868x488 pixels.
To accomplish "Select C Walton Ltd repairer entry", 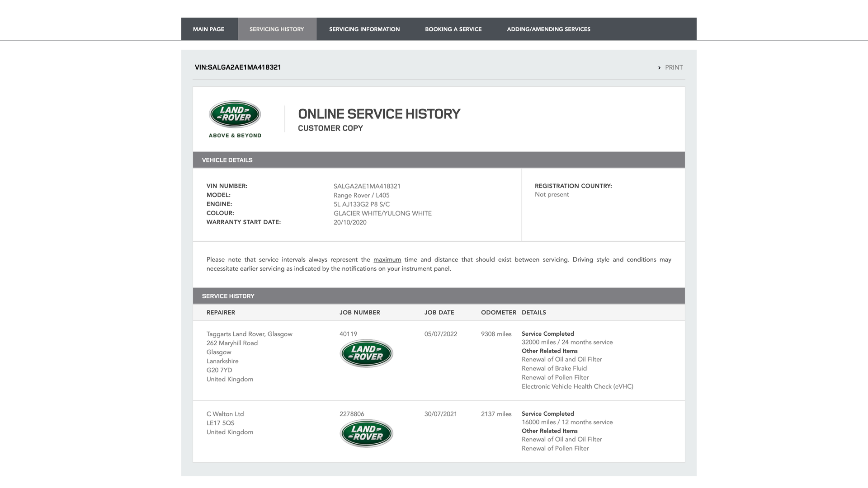I will pos(225,414).
